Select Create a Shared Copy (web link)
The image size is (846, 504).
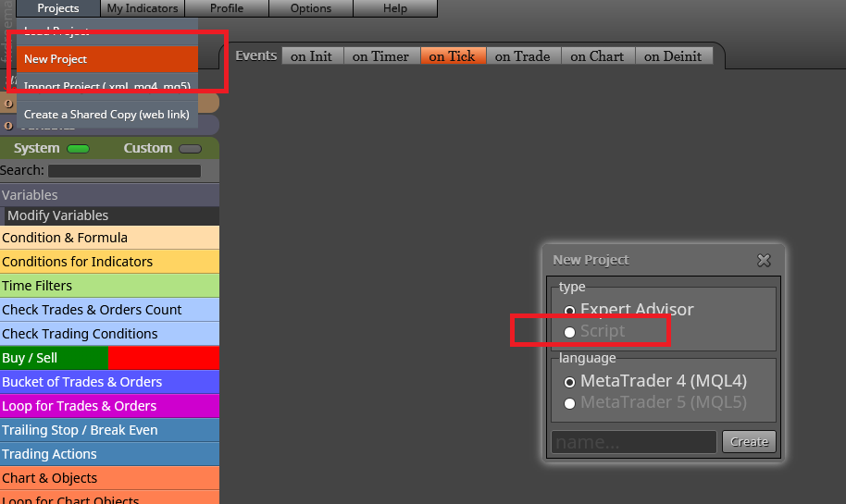pos(107,115)
